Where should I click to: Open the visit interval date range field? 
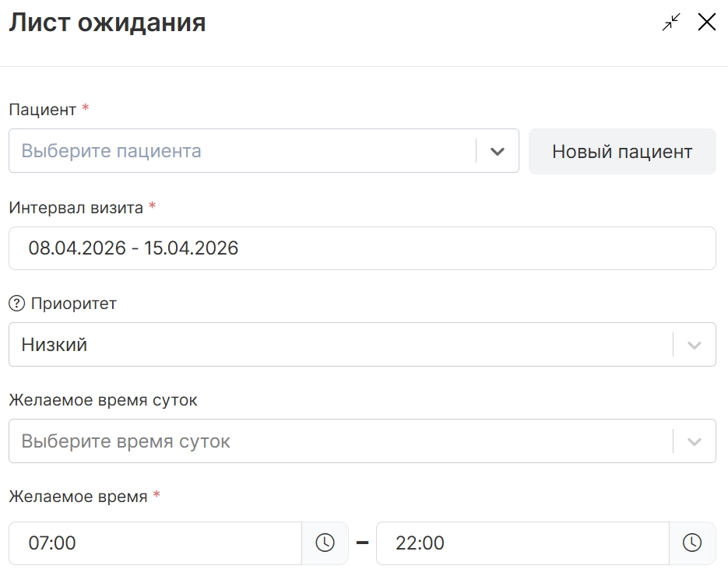(362, 248)
